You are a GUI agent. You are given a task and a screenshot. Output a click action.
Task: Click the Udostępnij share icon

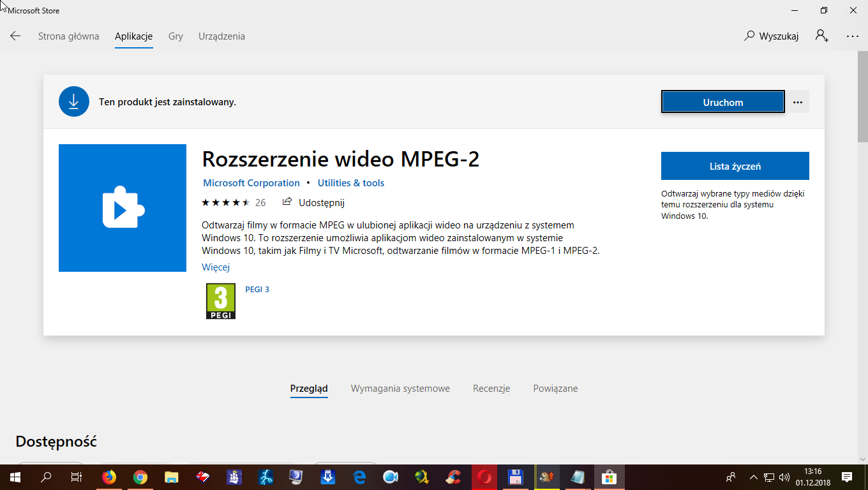click(287, 202)
